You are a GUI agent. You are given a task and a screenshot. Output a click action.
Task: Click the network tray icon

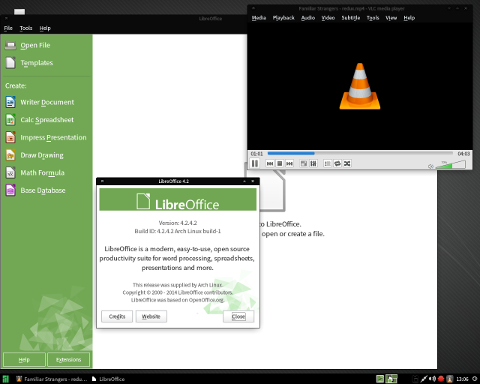[424, 379]
